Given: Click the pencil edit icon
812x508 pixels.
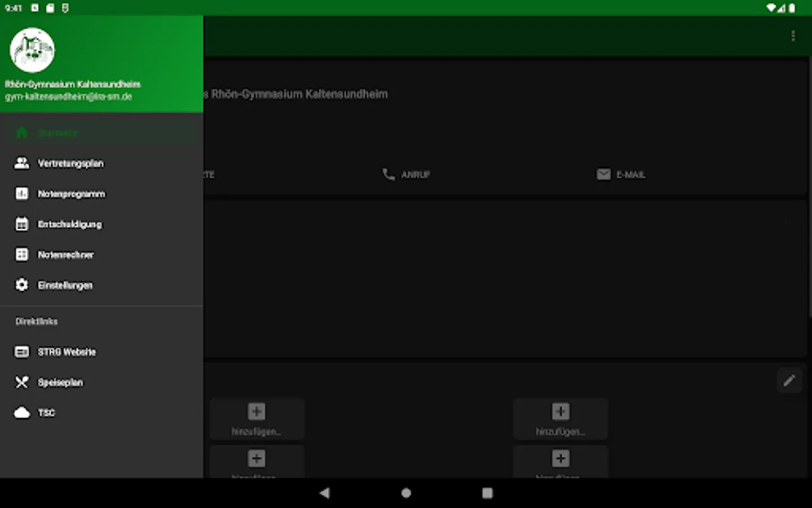Looking at the screenshot, I should 789,380.
